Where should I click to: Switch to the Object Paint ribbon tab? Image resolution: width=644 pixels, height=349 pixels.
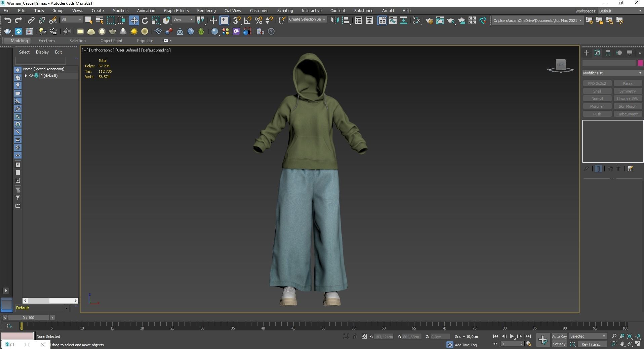tap(111, 41)
